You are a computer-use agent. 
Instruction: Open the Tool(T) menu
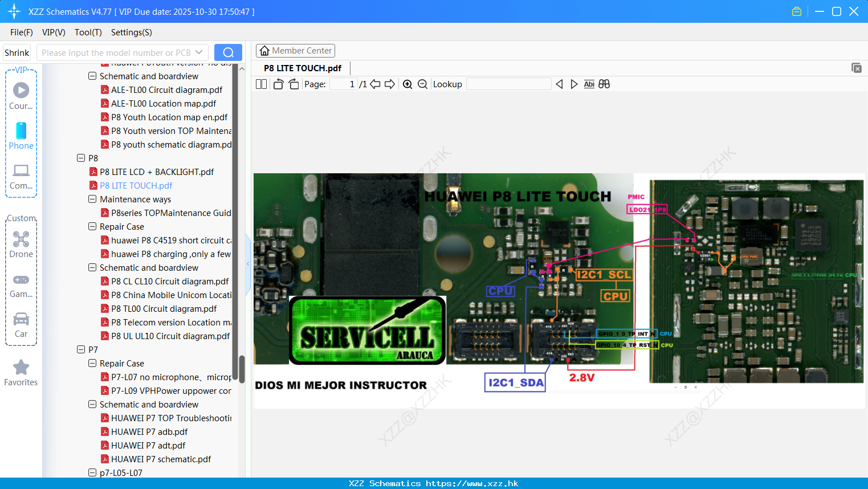(88, 32)
